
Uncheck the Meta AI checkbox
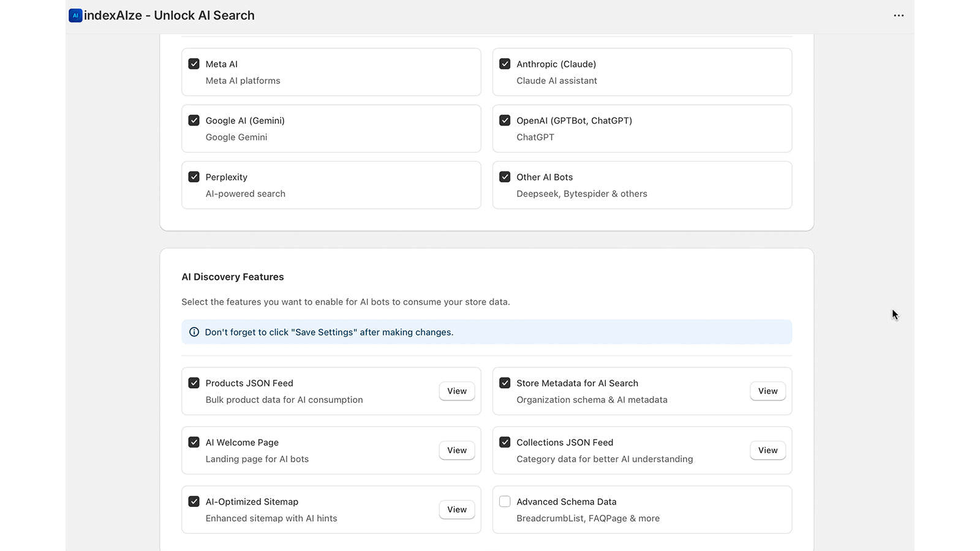[194, 64]
